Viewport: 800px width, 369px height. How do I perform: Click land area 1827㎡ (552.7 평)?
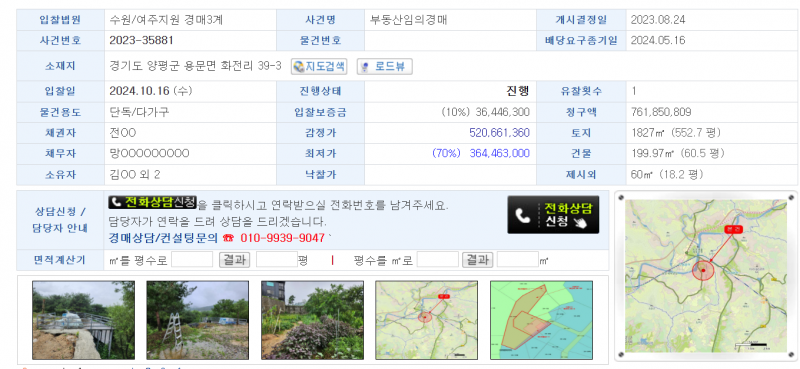pyautogui.click(x=676, y=133)
